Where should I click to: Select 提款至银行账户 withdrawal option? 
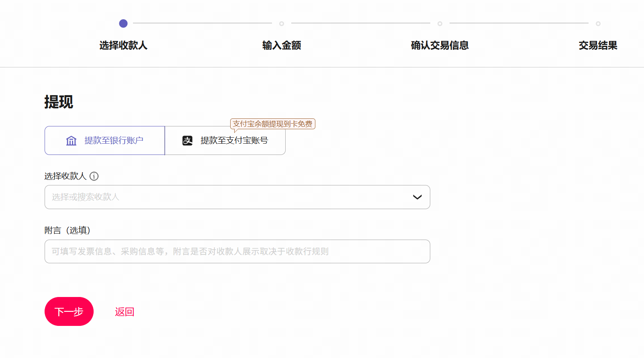tap(105, 140)
